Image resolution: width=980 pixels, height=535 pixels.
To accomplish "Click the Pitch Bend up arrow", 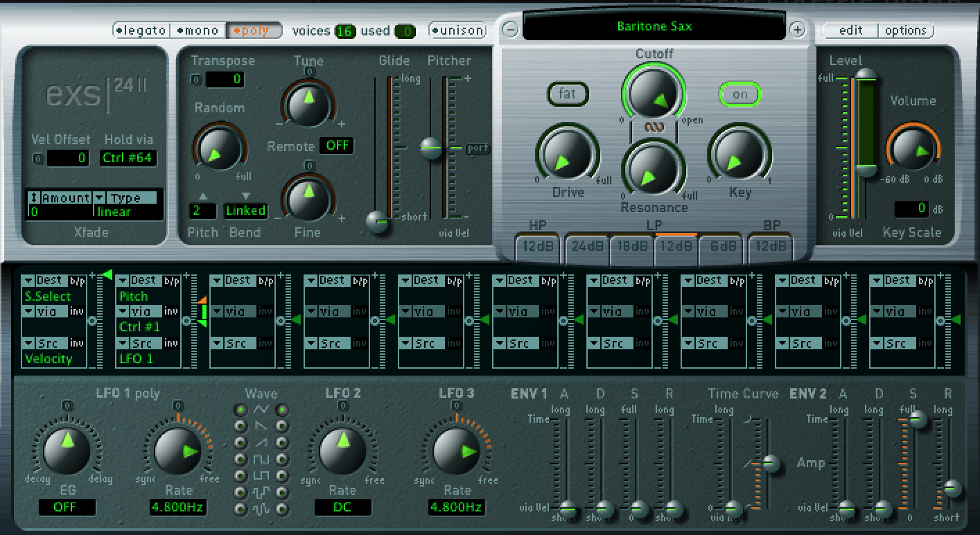I will click(203, 195).
